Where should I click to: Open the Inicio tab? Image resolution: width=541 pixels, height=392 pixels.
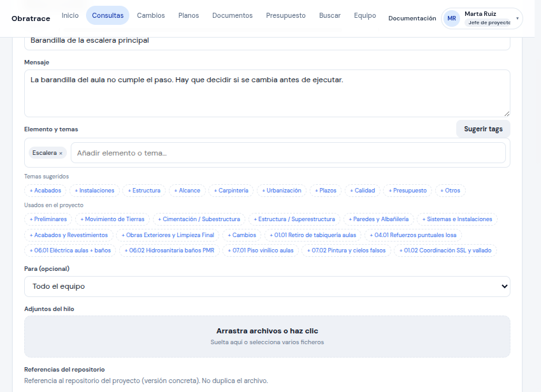pos(70,15)
